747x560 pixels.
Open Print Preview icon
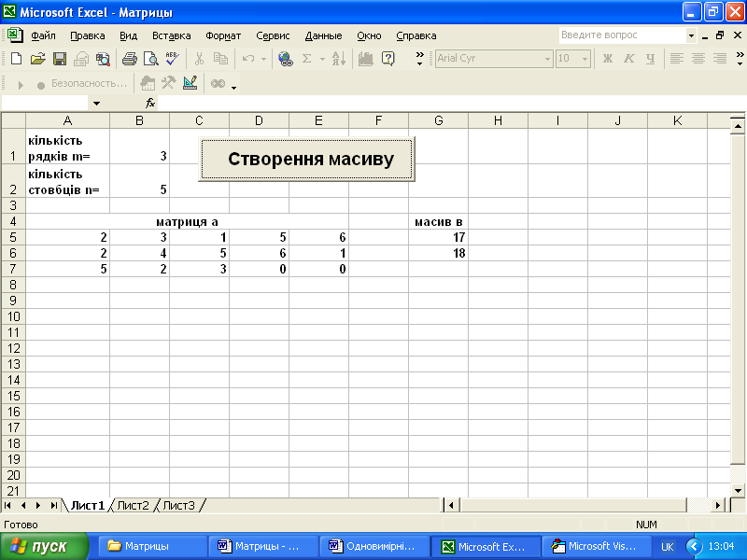pyautogui.click(x=151, y=59)
